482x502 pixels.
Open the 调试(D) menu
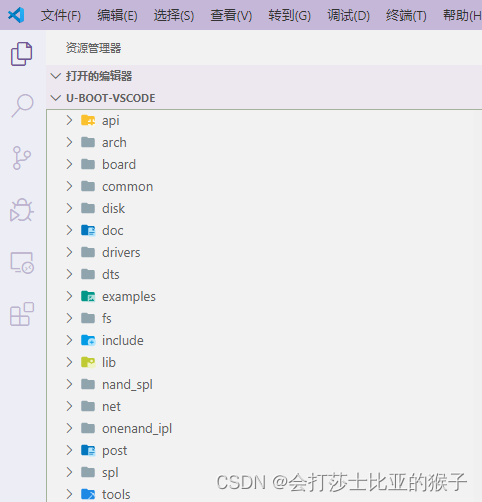tap(348, 16)
